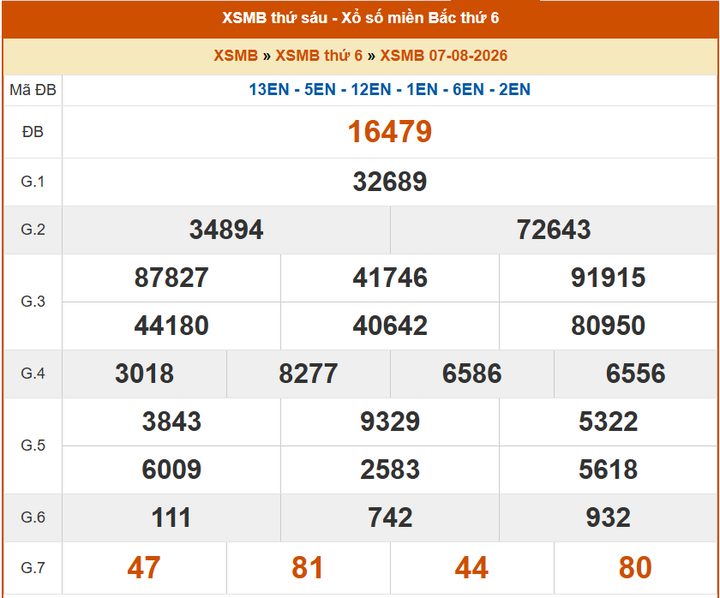Select G.2 result 34894
The width and height of the screenshot is (720, 598).
pyautogui.click(x=226, y=230)
